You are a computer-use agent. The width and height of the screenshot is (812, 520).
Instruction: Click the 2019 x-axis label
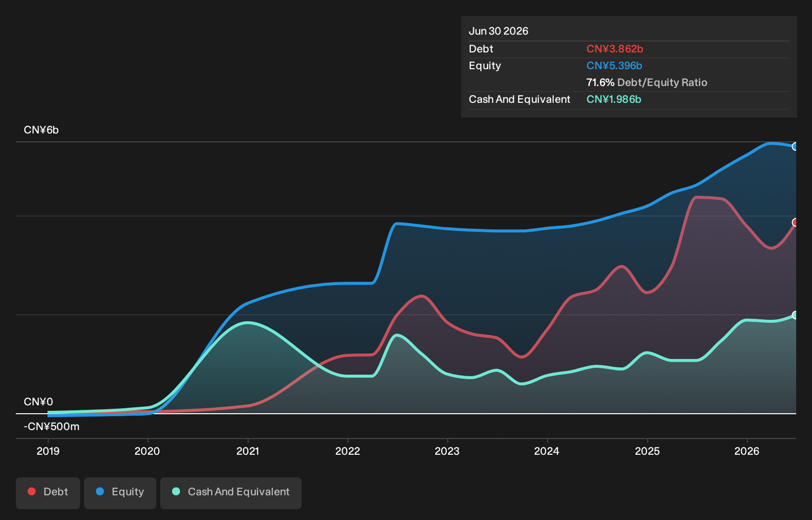pos(48,451)
